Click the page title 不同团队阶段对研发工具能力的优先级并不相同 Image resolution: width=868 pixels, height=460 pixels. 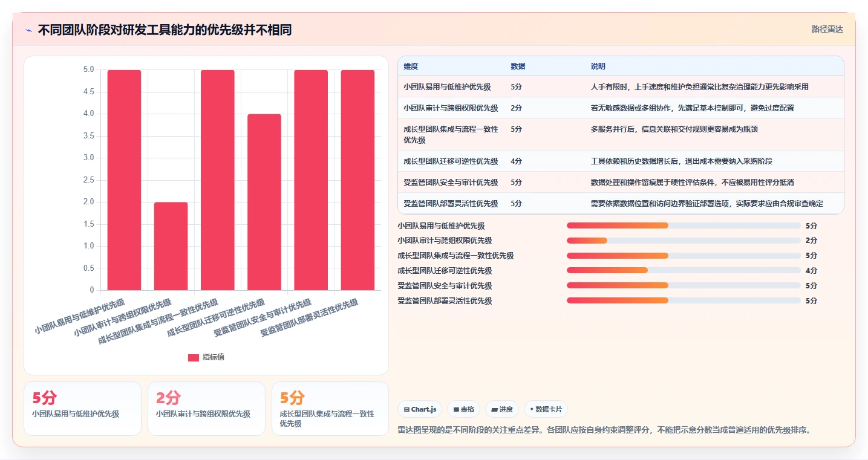[165, 30]
